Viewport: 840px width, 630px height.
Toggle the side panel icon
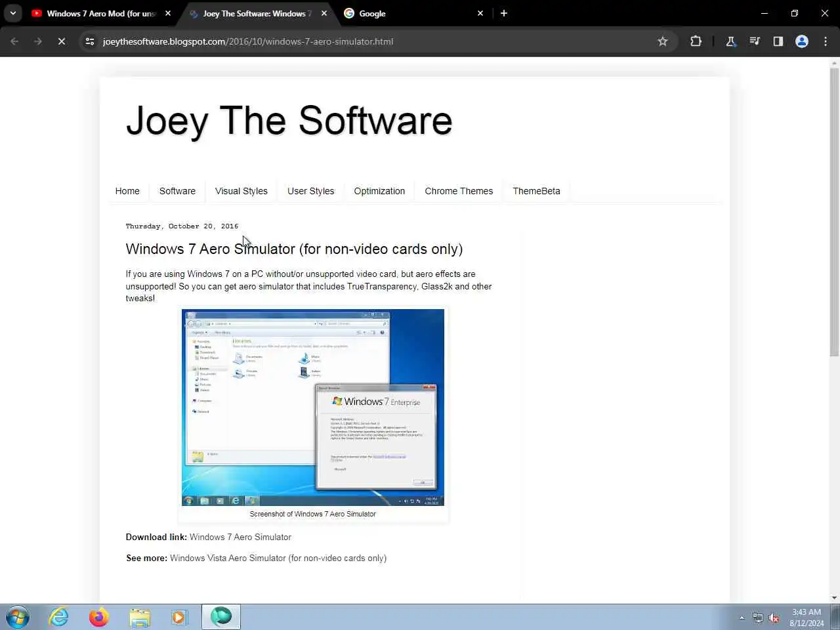pyautogui.click(x=778, y=41)
